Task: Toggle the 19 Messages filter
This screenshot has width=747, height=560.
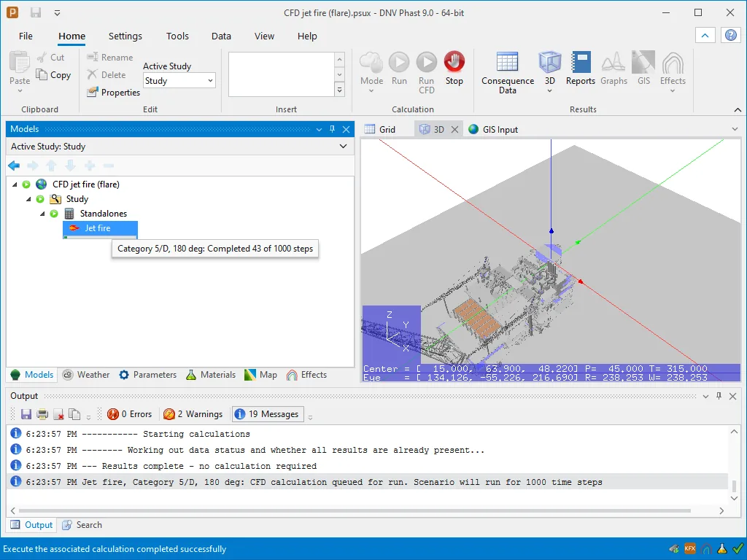Action: [267, 414]
